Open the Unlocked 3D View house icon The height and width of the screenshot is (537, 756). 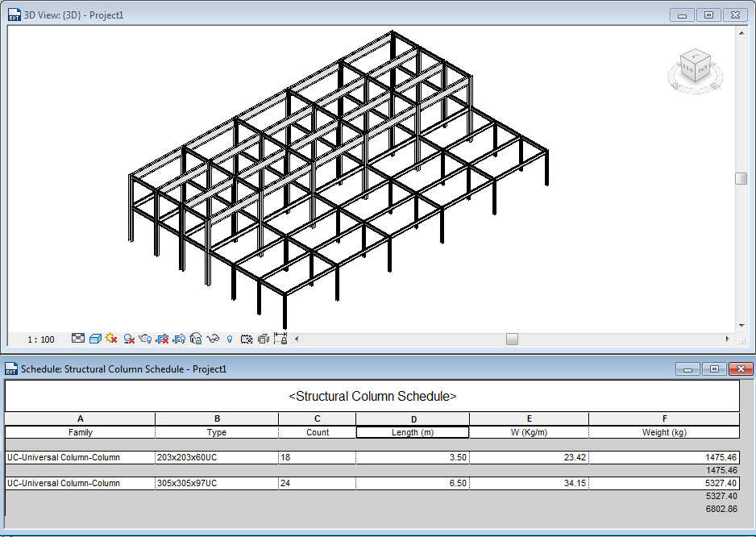click(x=195, y=339)
